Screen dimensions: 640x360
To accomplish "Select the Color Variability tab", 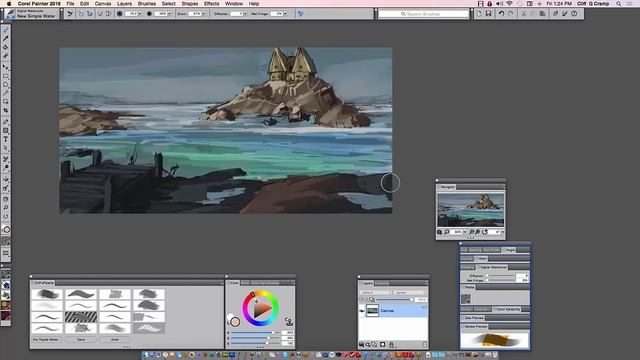I will click(508, 309).
